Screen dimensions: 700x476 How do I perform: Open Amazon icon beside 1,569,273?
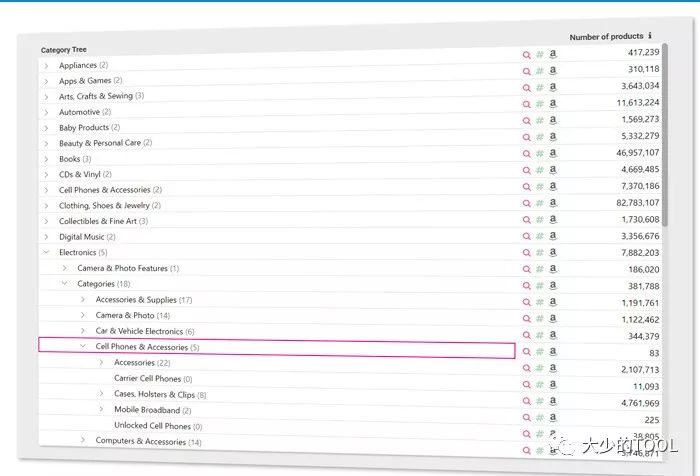[553, 120]
